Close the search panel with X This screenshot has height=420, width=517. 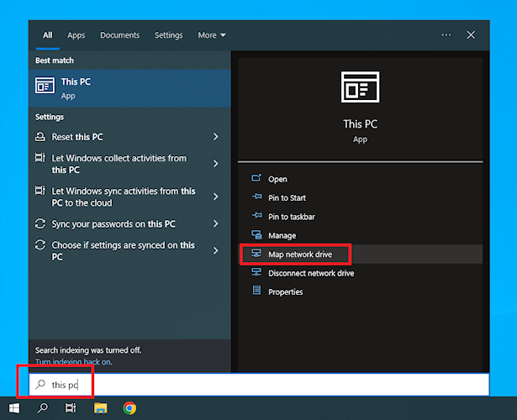[x=471, y=35]
